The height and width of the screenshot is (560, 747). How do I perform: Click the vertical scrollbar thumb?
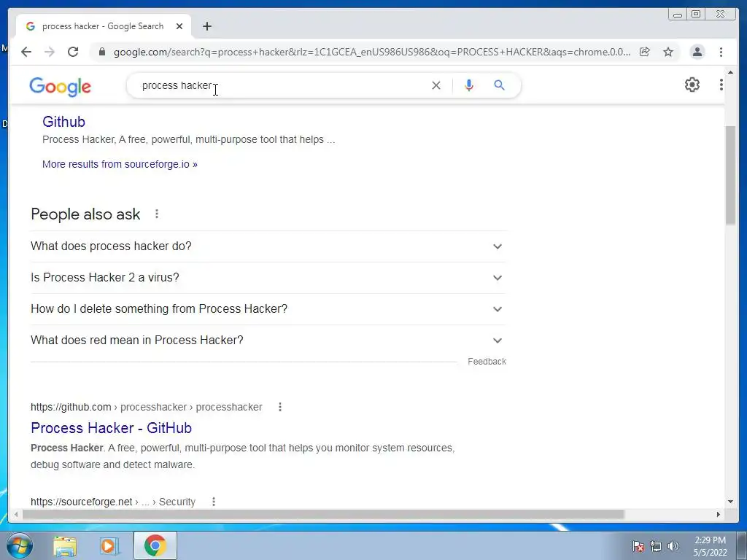[x=731, y=175]
